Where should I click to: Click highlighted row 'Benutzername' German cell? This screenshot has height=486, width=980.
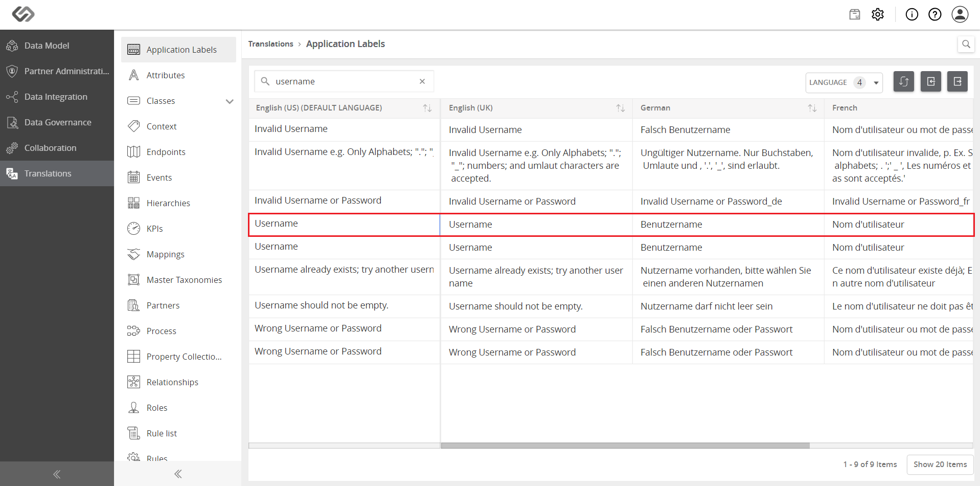[728, 225]
